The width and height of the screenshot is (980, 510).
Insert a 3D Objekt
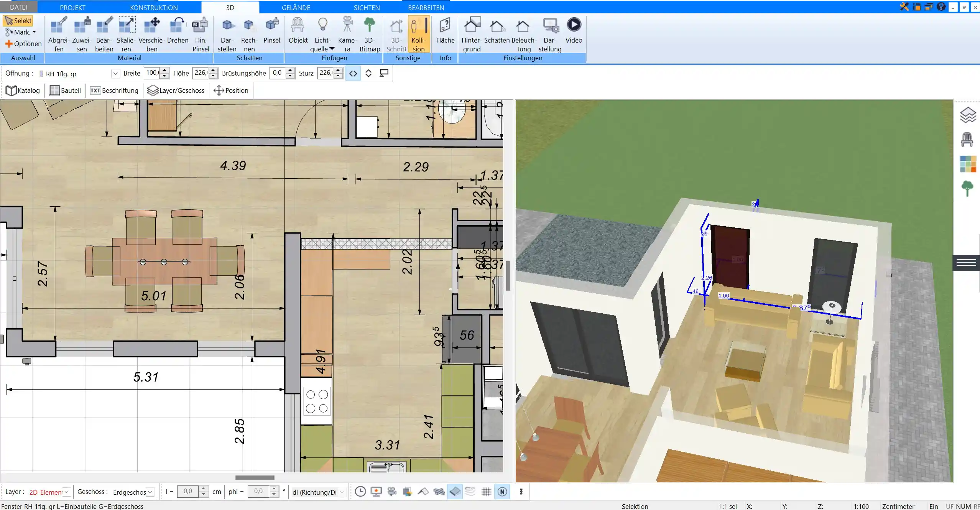[298, 31]
